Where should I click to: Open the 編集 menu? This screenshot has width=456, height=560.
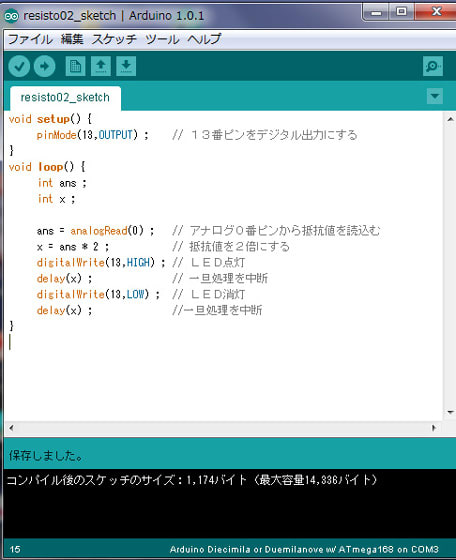(x=72, y=39)
